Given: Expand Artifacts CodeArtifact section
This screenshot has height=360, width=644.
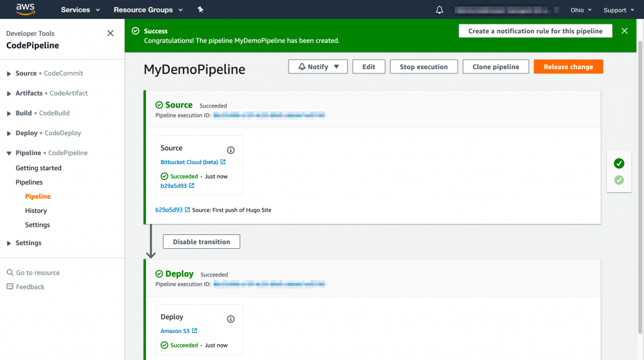Looking at the screenshot, I should pyautogui.click(x=9, y=94).
